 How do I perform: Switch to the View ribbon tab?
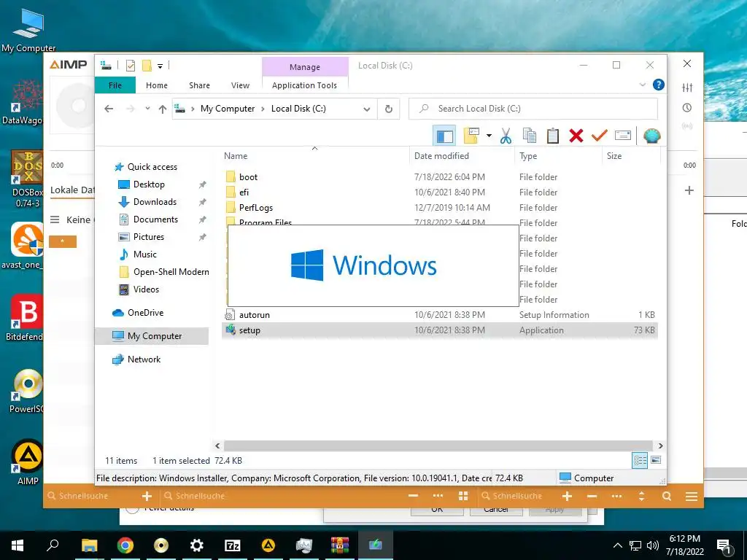pos(240,85)
